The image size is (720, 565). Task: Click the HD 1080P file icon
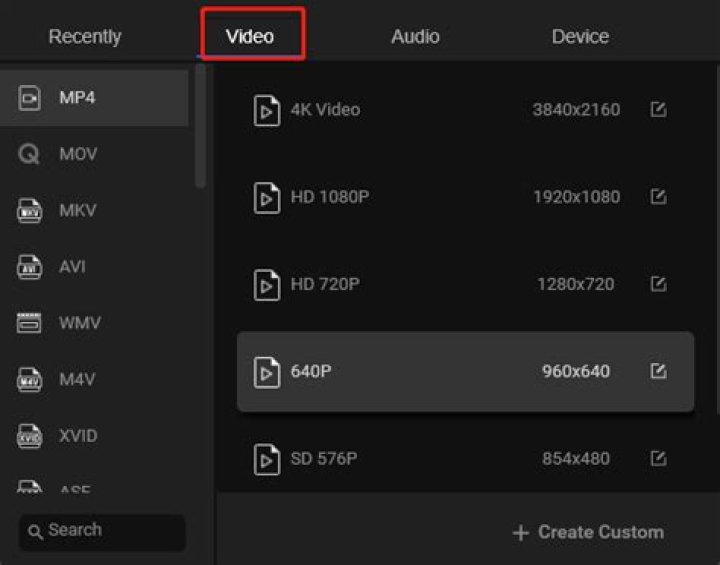267,198
